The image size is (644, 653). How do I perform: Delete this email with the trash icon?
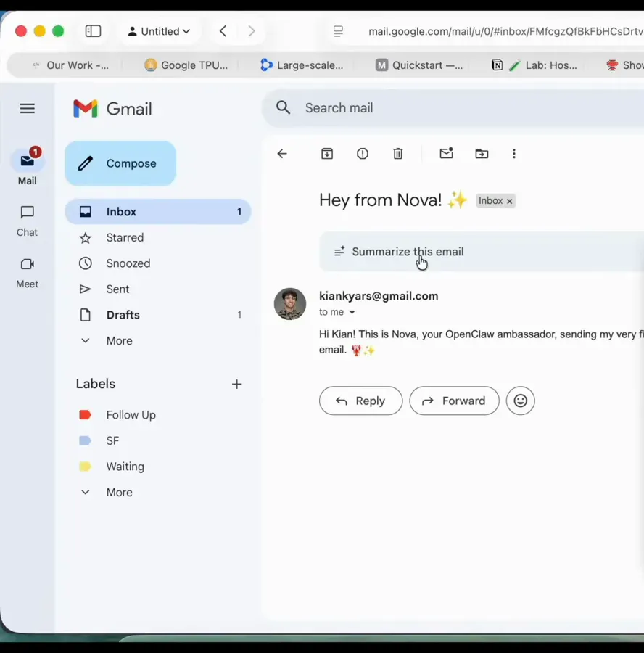(398, 154)
